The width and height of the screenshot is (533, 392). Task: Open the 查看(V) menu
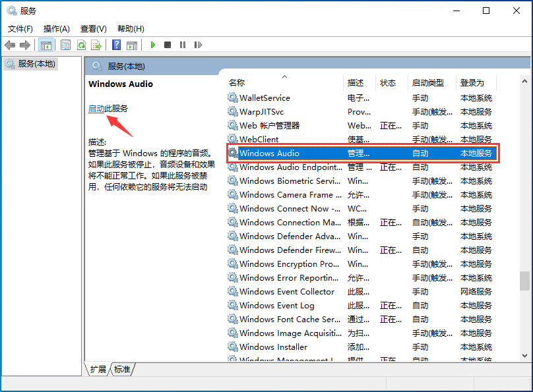point(93,29)
